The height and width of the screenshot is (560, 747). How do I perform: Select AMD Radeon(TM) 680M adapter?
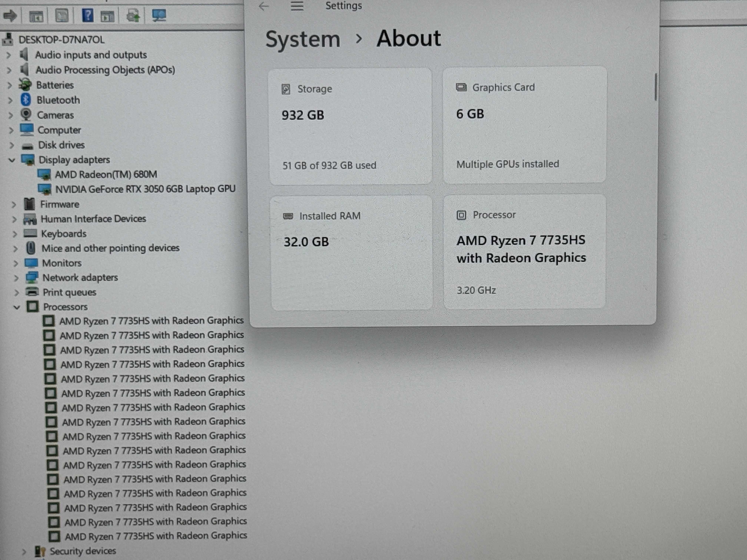[x=106, y=175]
